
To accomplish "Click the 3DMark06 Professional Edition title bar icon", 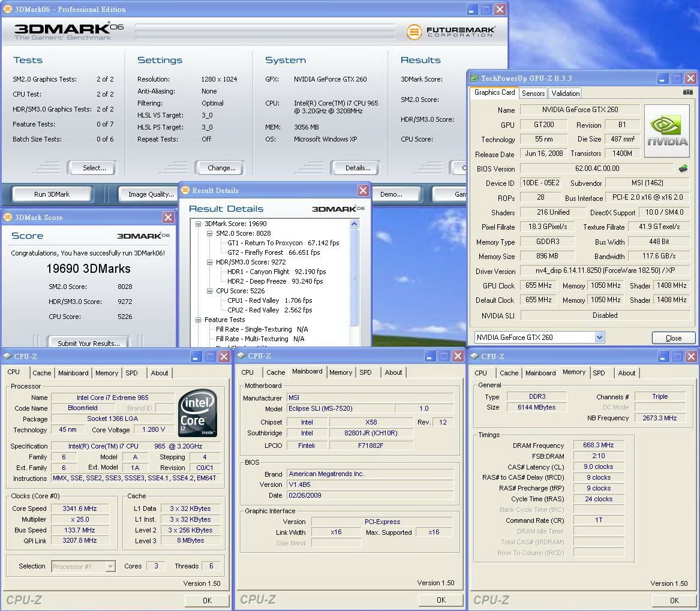I will pyautogui.click(x=7, y=9).
